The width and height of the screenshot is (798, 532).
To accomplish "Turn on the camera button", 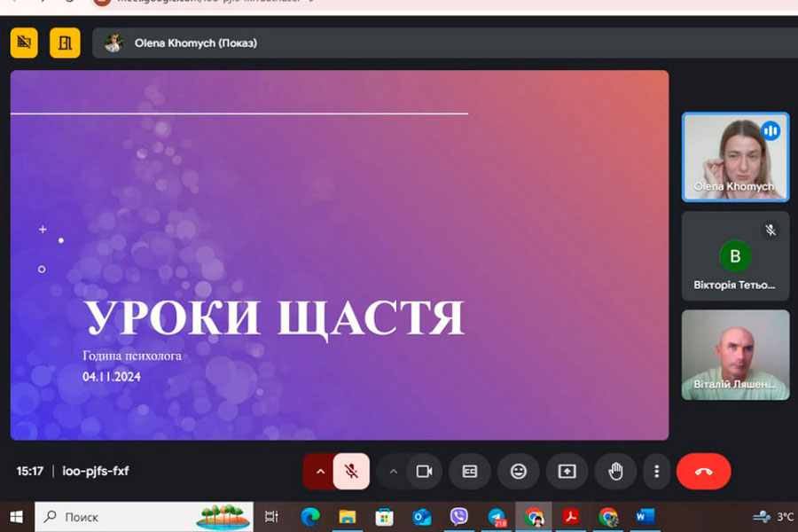I will tap(424, 472).
